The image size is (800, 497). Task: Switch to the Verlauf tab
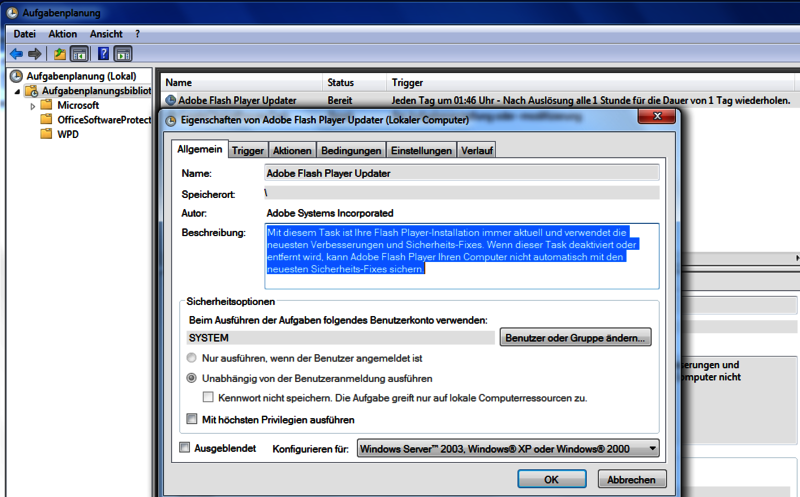[x=477, y=151]
